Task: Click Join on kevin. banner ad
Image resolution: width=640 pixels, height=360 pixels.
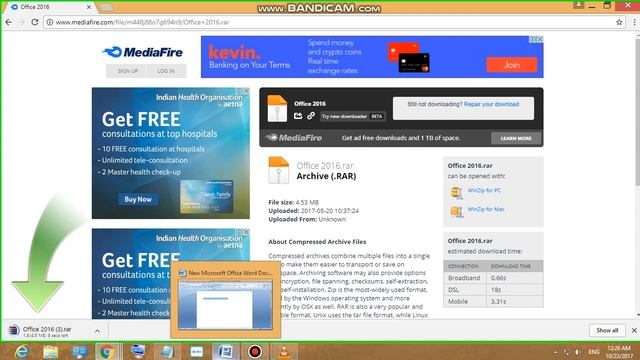Action: tap(511, 64)
